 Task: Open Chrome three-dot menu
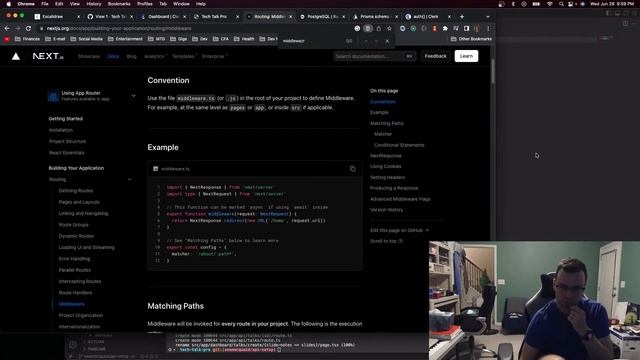click(x=488, y=29)
